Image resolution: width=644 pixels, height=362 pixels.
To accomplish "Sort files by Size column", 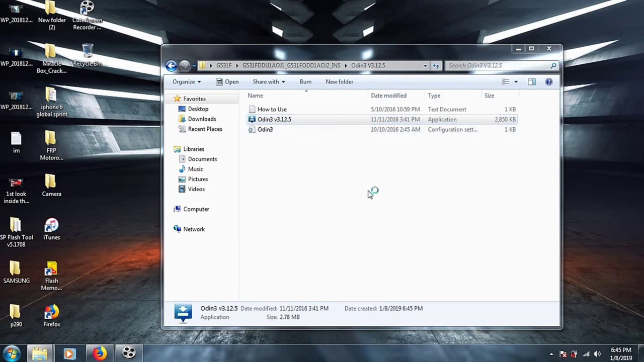I will tap(500, 96).
